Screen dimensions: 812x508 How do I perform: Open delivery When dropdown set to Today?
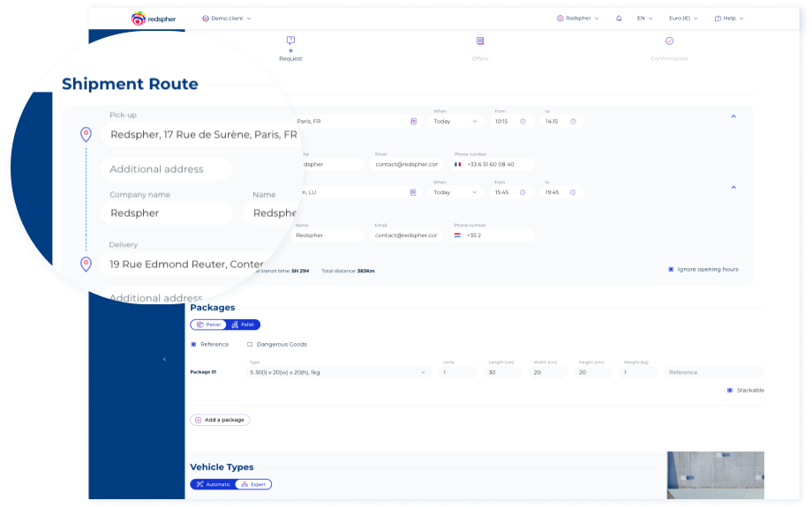click(x=455, y=192)
